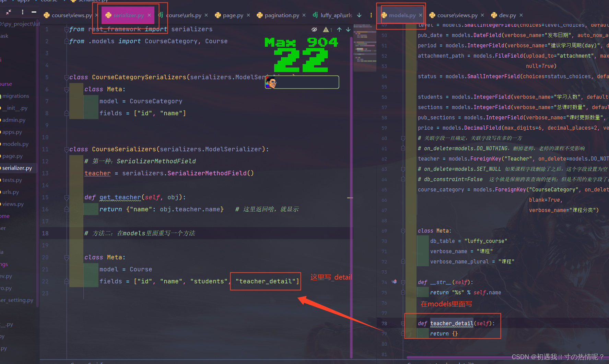Switch to the pagination.py tab
The height and width of the screenshot is (364, 609).
click(278, 15)
